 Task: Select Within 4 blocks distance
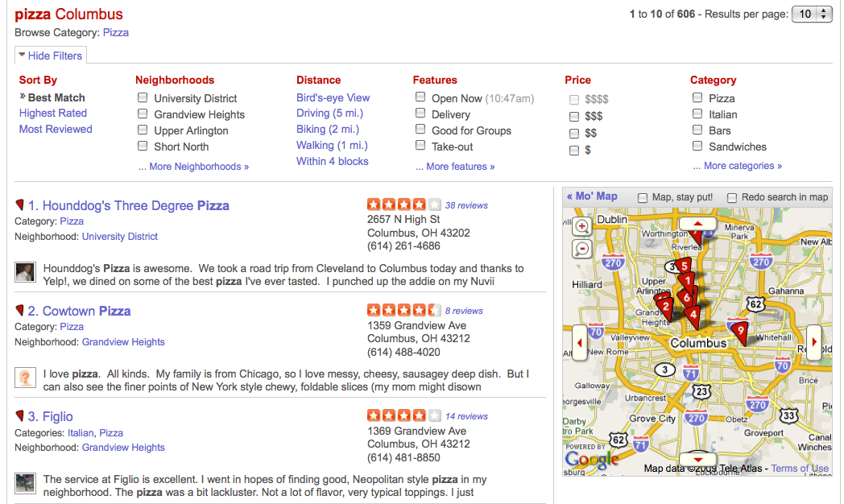click(x=332, y=162)
